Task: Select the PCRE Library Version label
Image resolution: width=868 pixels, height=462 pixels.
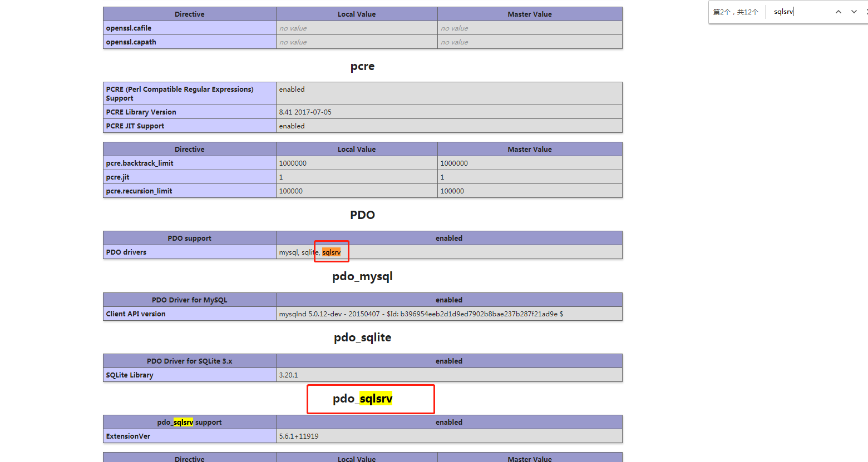Action: [x=141, y=112]
